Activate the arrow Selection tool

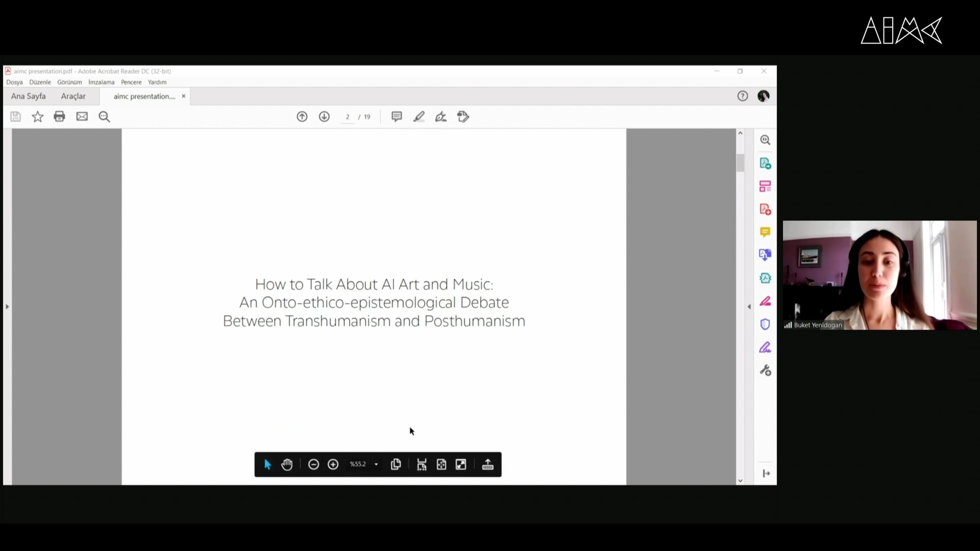pyautogui.click(x=267, y=464)
